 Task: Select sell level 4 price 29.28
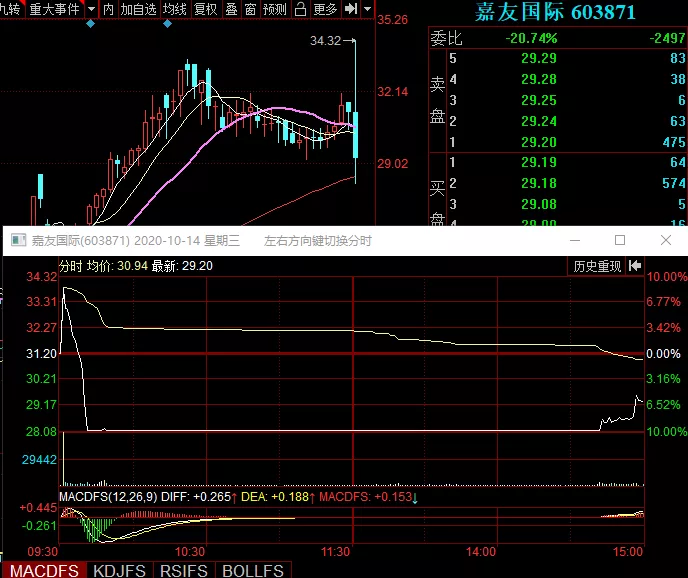(x=539, y=79)
